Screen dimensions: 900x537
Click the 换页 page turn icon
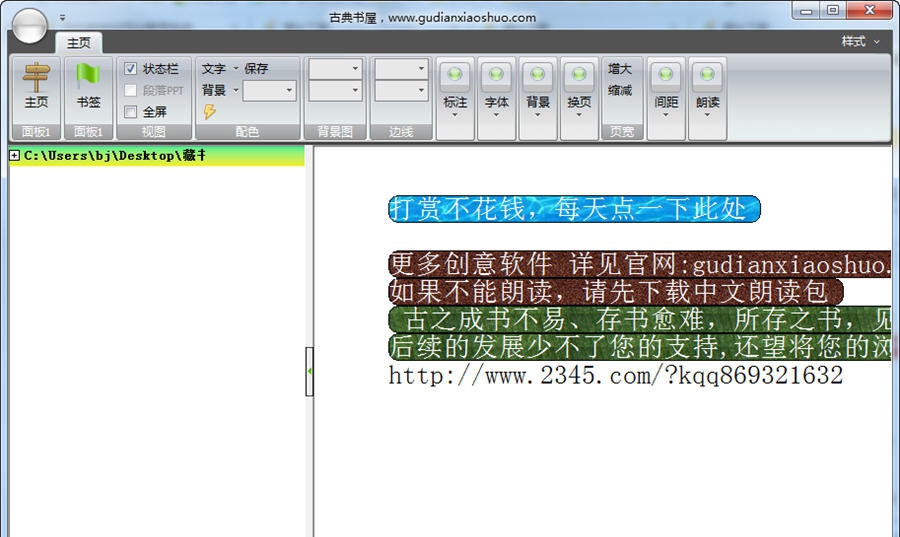(579, 77)
